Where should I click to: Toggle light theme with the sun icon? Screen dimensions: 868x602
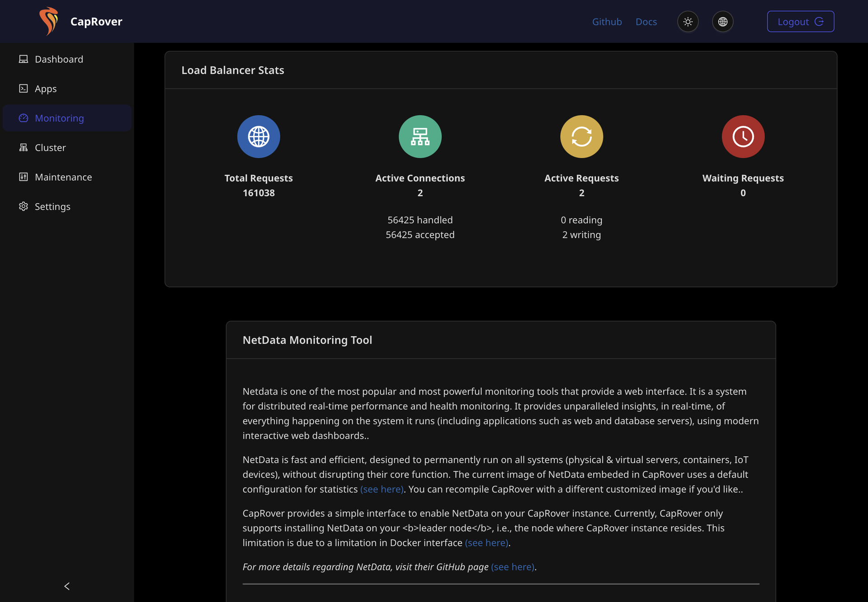point(688,22)
